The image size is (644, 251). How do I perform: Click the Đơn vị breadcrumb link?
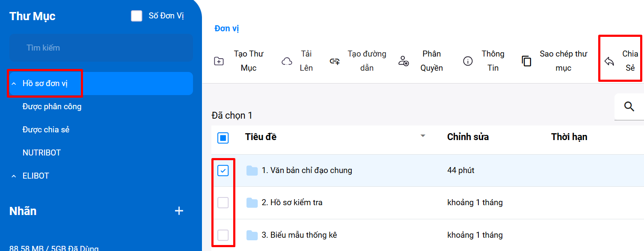click(226, 29)
